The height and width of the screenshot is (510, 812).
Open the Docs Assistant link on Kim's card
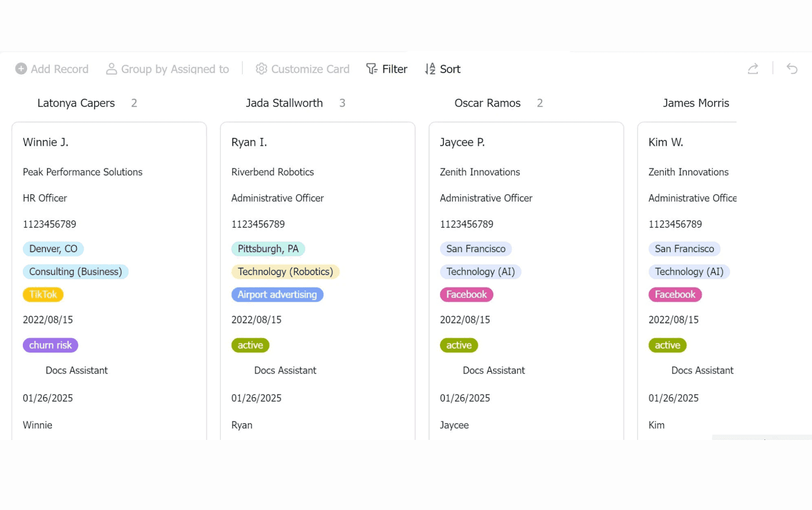click(x=702, y=370)
